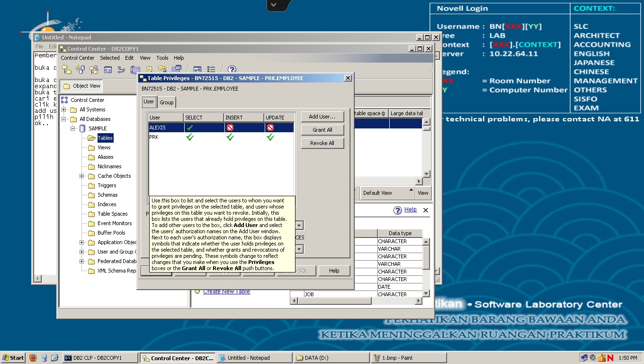Toggle PRK INSERT privilege checkmark
This screenshot has height=364, width=644.
point(230,137)
